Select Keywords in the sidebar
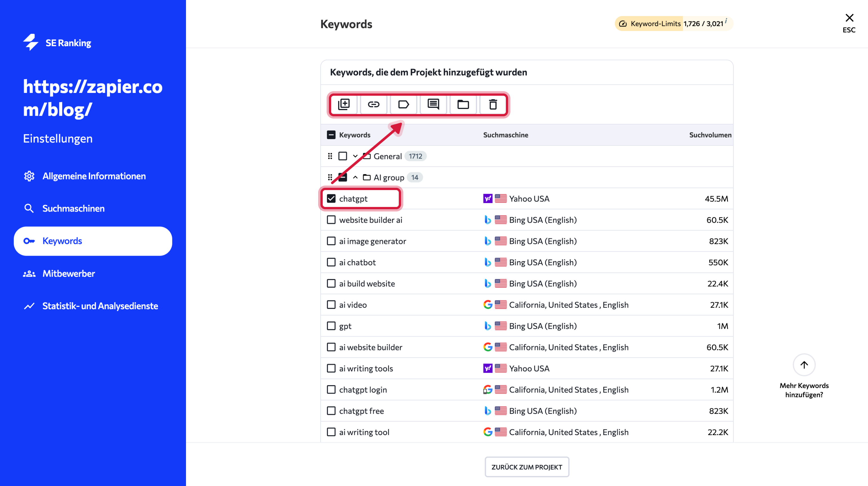This screenshot has width=868, height=486. (93, 241)
